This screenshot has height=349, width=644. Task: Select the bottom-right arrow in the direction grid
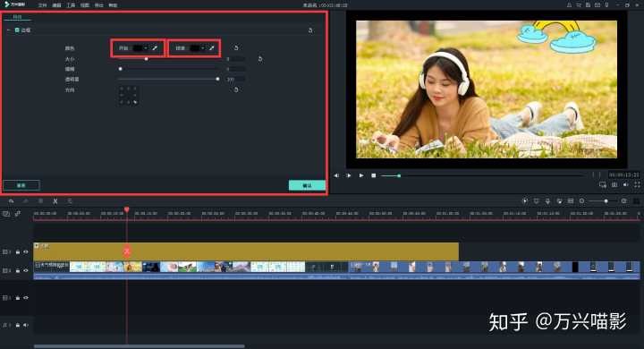click(x=135, y=102)
